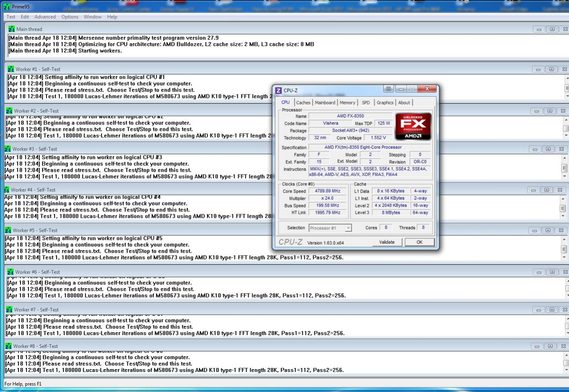Minimize the Worker #7 child window
569x392 pixels.
point(538,310)
